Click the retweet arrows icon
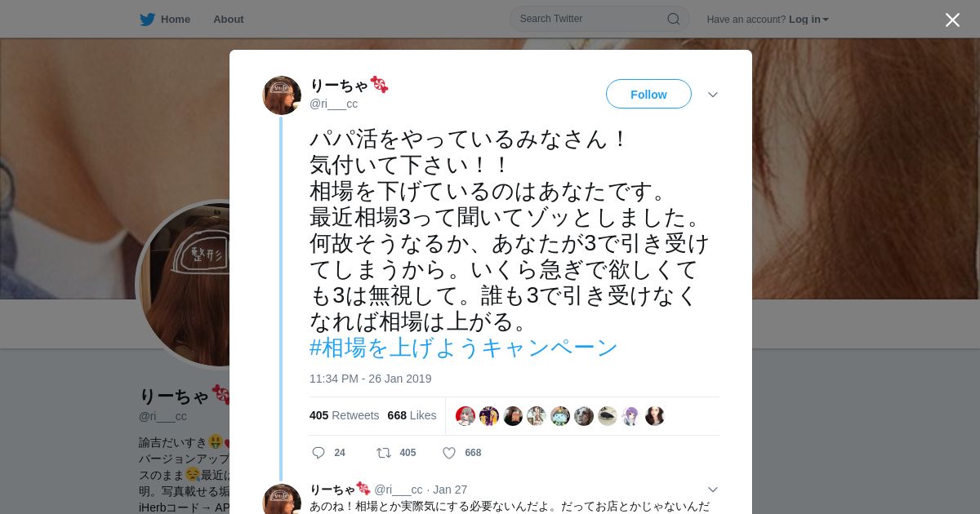The height and width of the screenshot is (514, 980). [x=383, y=453]
